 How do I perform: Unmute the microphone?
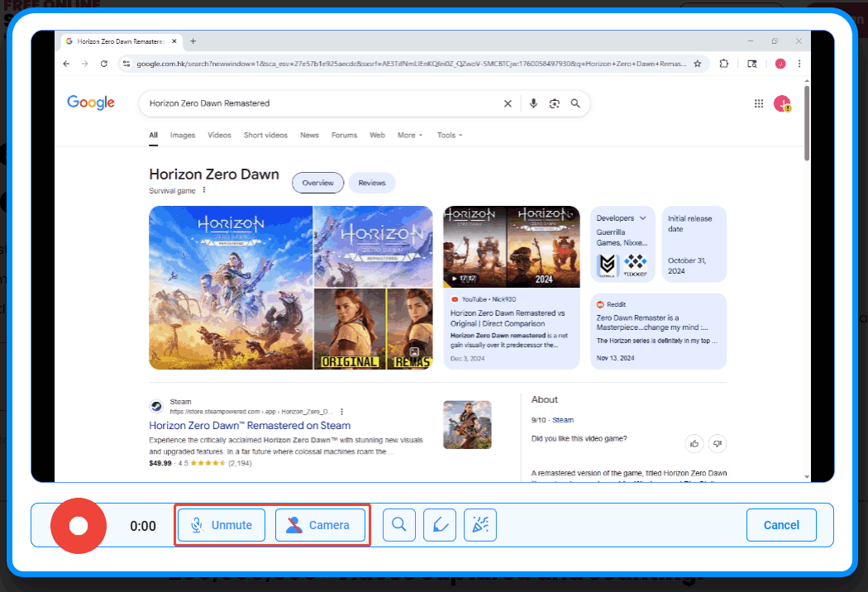point(221,525)
